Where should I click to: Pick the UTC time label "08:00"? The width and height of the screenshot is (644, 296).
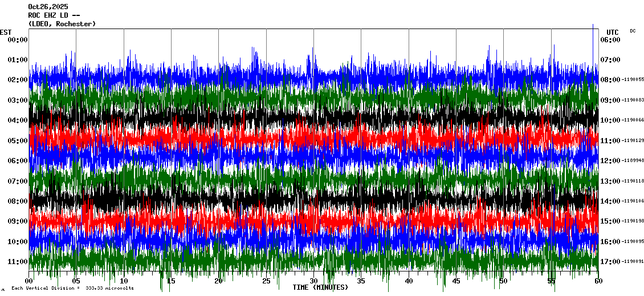pos(610,80)
